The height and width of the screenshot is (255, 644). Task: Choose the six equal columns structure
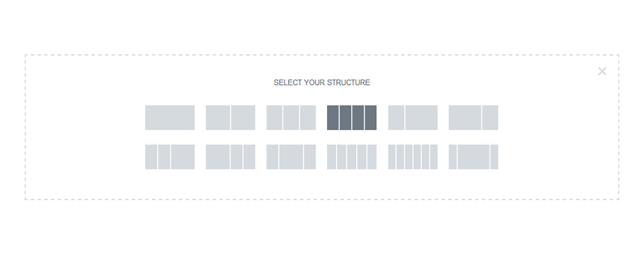413,157
